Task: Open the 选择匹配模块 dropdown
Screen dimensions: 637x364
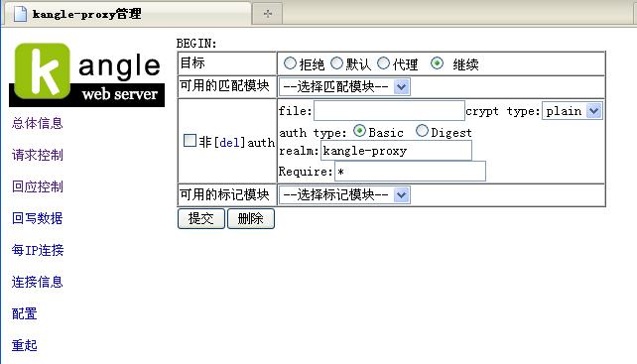Action: [344, 86]
